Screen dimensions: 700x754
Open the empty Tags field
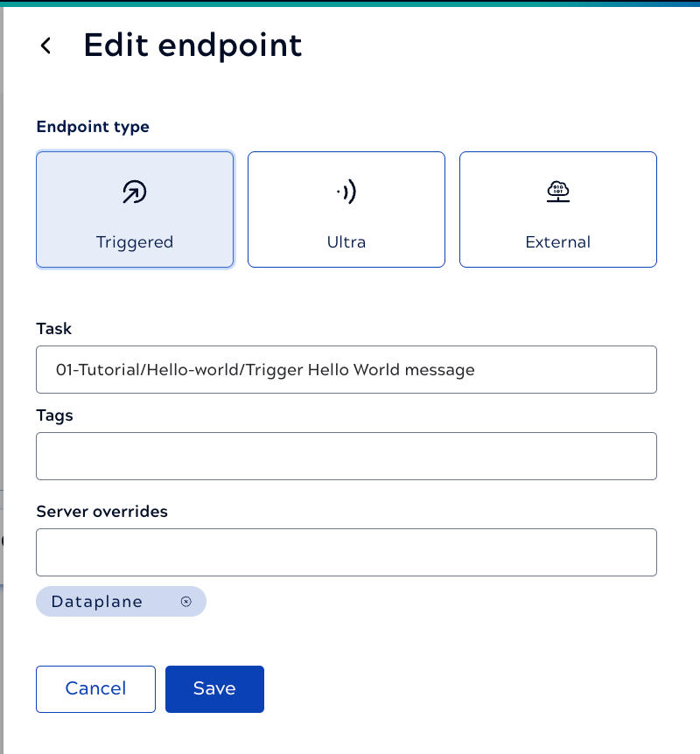pos(346,456)
